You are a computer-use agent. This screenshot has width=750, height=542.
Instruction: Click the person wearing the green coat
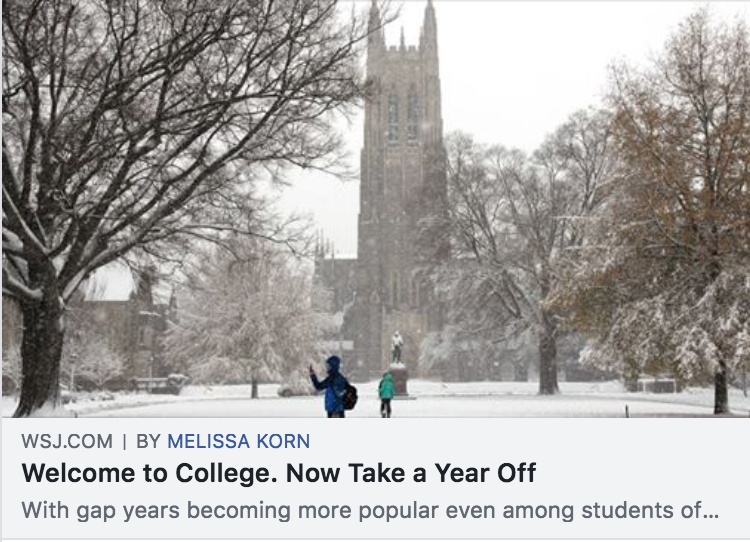[x=386, y=394]
